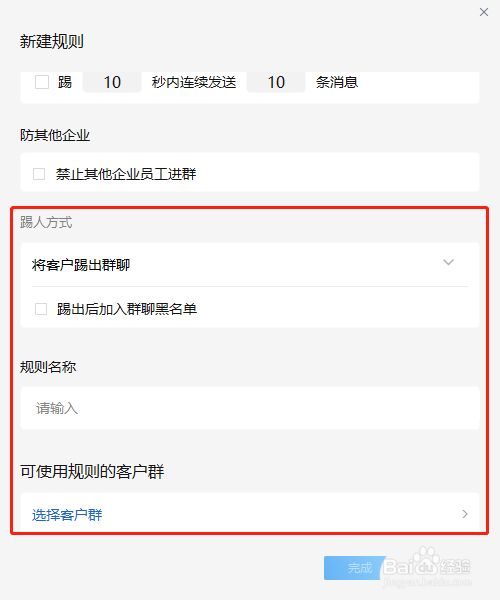
Task: Check 禁止其他企业员工进群 checkbox
Action: pos(39,174)
